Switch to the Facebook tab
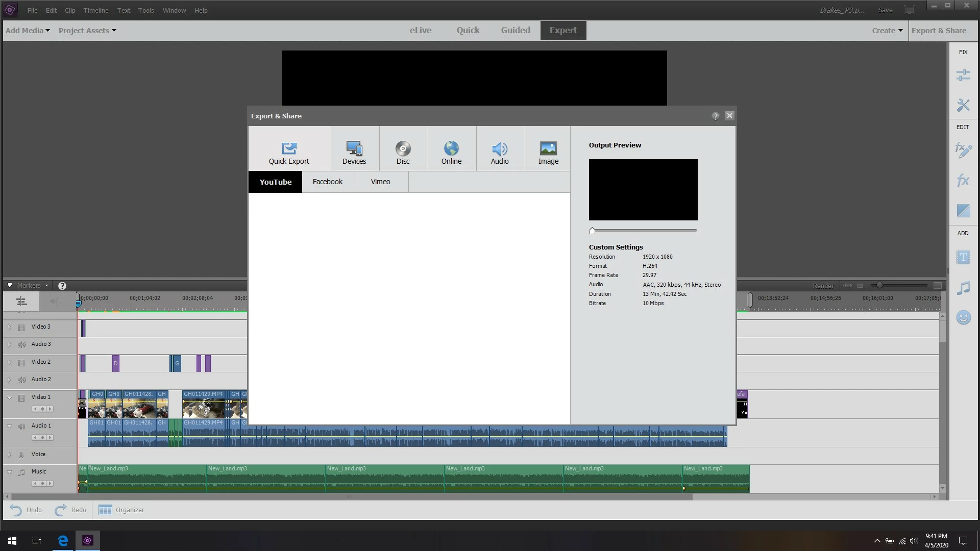Screen dimensions: 980x551 point(327,182)
